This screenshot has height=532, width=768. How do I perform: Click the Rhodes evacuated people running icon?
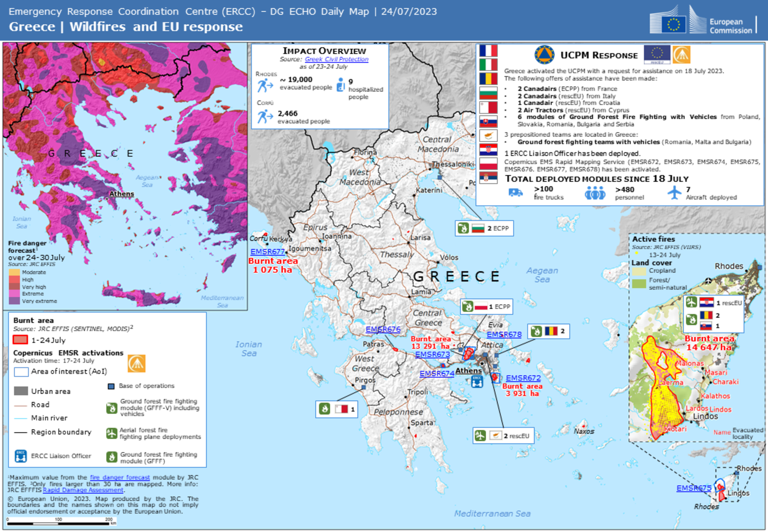coord(265,85)
